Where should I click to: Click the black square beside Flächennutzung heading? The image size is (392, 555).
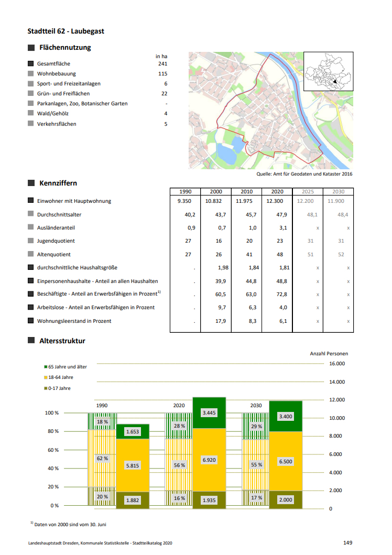31,48
